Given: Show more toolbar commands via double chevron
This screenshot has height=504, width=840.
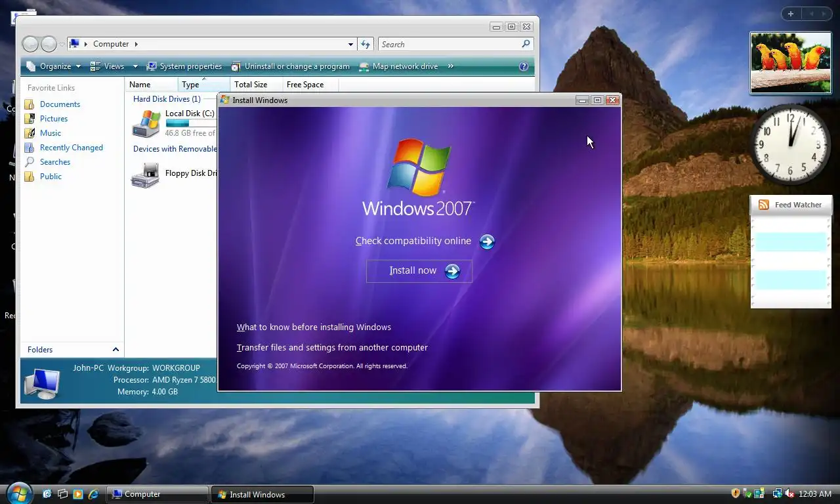Looking at the screenshot, I should coord(451,66).
